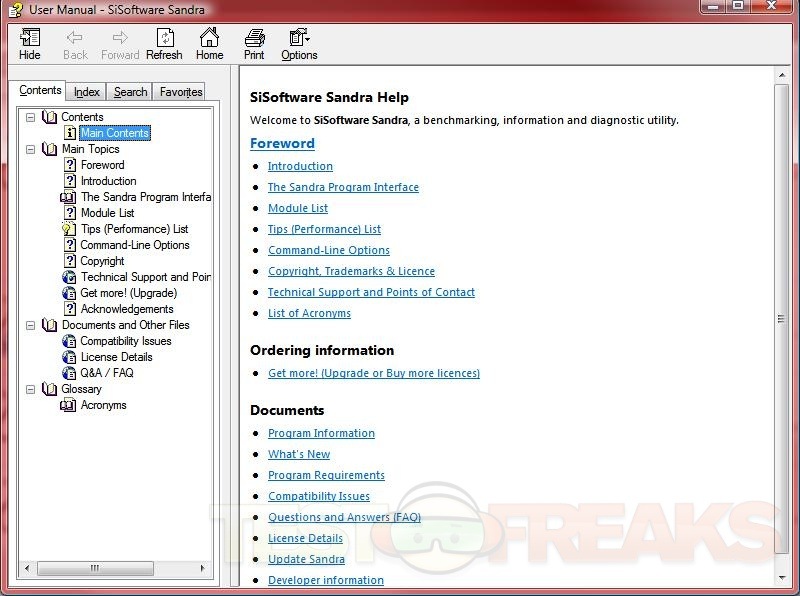
Task: Click the book icon beside Acronyms
Action: coord(69,405)
